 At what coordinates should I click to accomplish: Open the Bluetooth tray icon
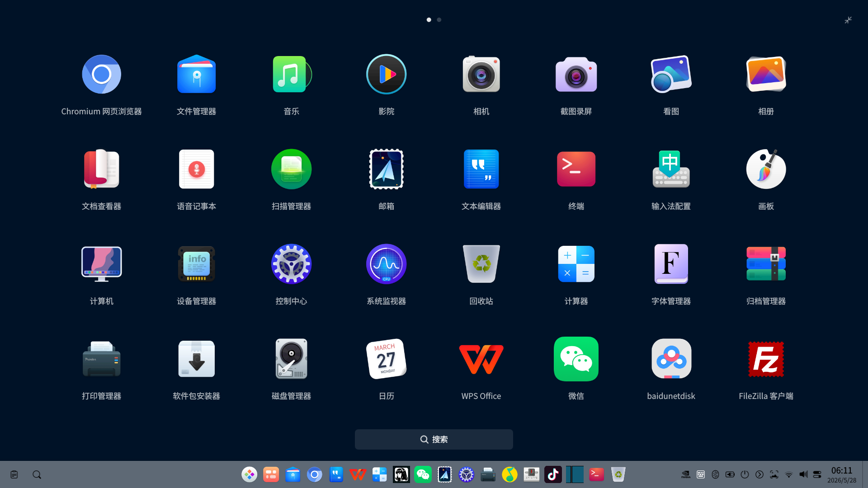coord(716,475)
